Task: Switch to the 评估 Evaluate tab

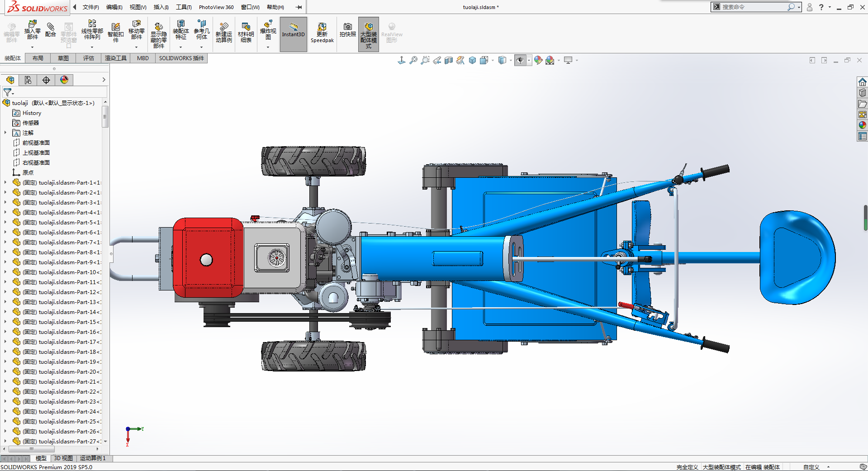Action: point(88,58)
